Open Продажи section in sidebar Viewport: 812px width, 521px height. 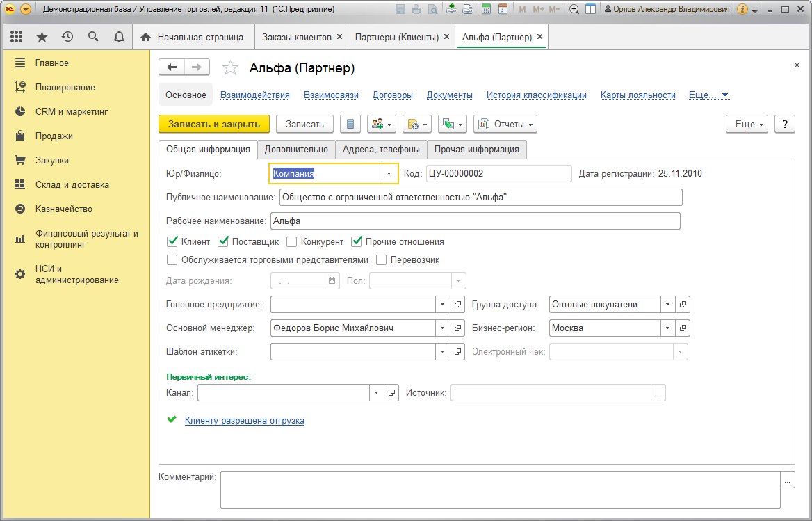point(54,136)
